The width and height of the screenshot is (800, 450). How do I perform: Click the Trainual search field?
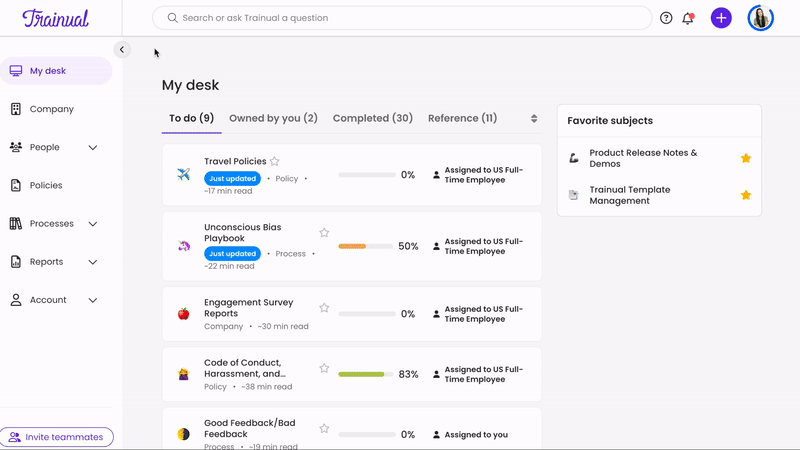(x=400, y=18)
